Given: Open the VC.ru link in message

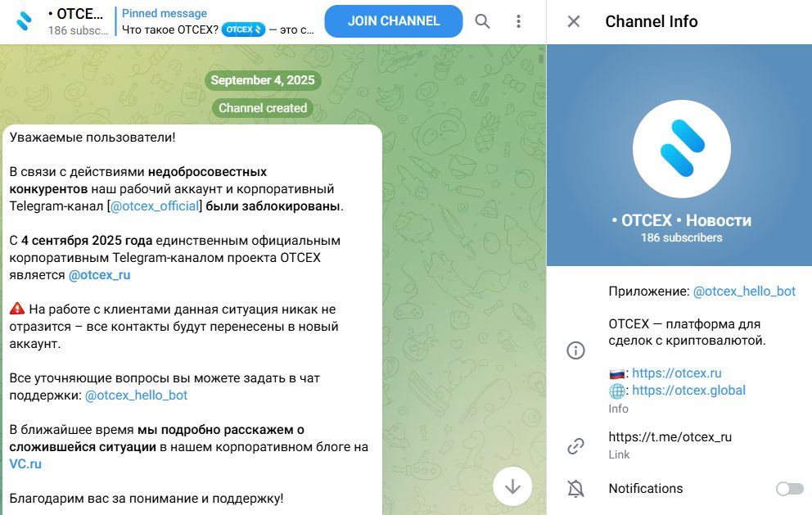Looking at the screenshot, I should pos(25,464).
